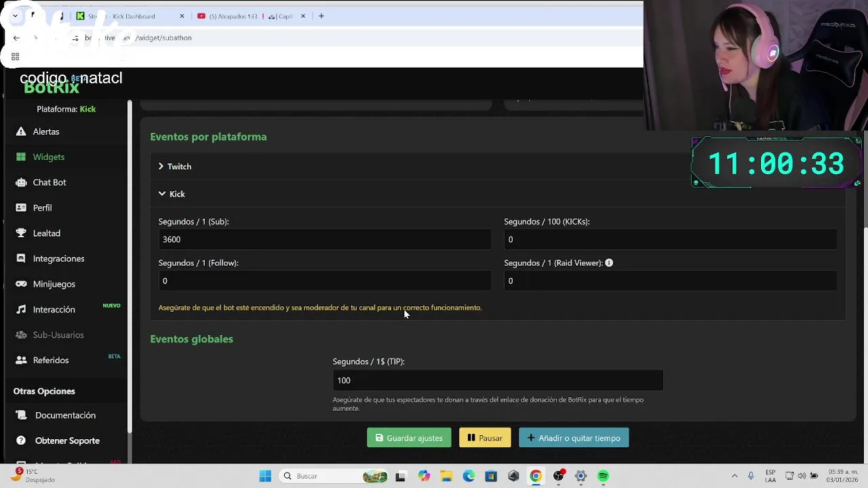This screenshot has height=488, width=868.
Task: Focus the Segundos per 100 KICKs field
Action: point(670,239)
